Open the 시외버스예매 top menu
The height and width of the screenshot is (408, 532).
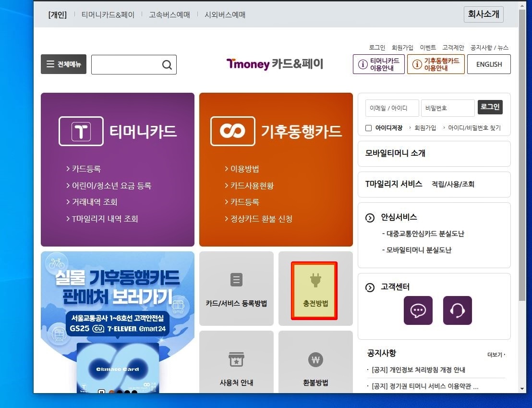pos(225,14)
